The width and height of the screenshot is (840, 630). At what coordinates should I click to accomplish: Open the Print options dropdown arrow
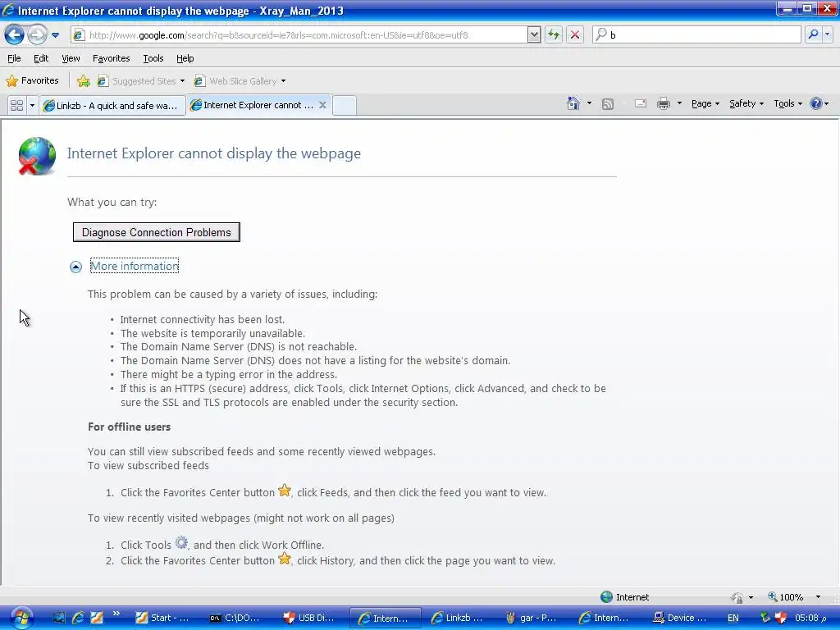pyautogui.click(x=679, y=103)
